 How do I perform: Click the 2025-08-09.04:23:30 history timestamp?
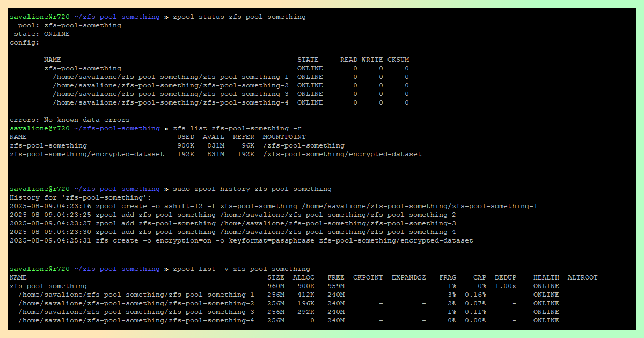pyautogui.click(x=50, y=232)
